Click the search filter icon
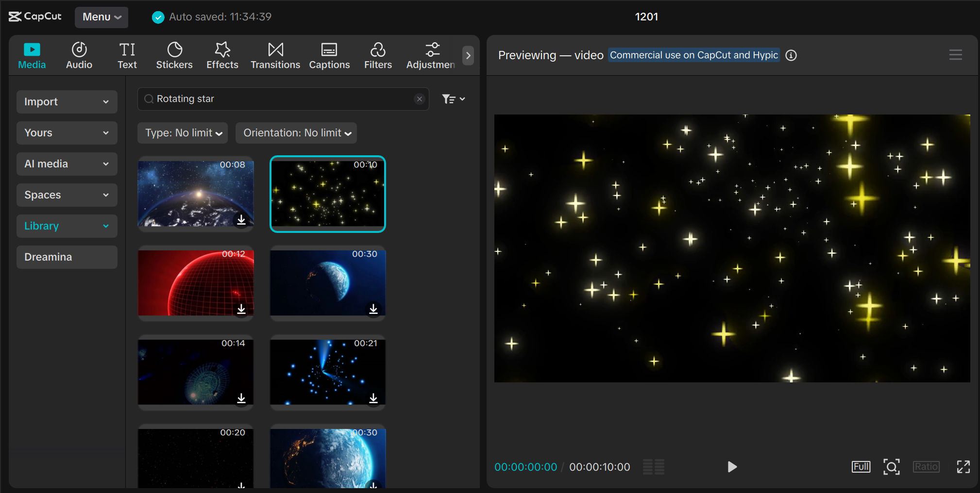The image size is (980, 493). [x=453, y=99]
